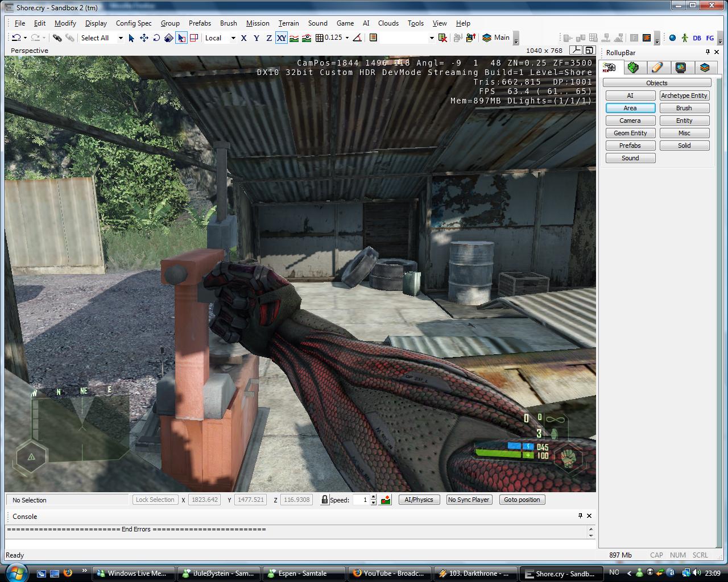
Task: Toggle the Z axis constraint
Action: (x=269, y=38)
